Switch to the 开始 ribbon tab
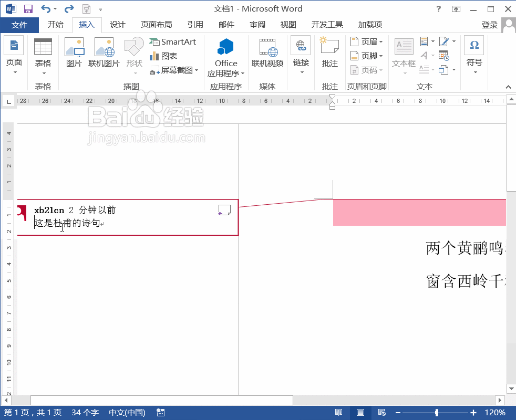 tap(55, 24)
